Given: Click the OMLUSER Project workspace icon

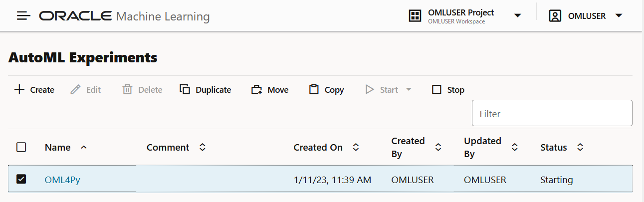Looking at the screenshot, I should [415, 16].
